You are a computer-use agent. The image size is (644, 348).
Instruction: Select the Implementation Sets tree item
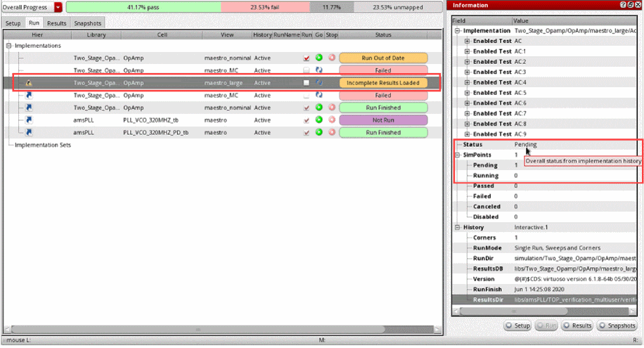pyautogui.click(x=43, y=145)
